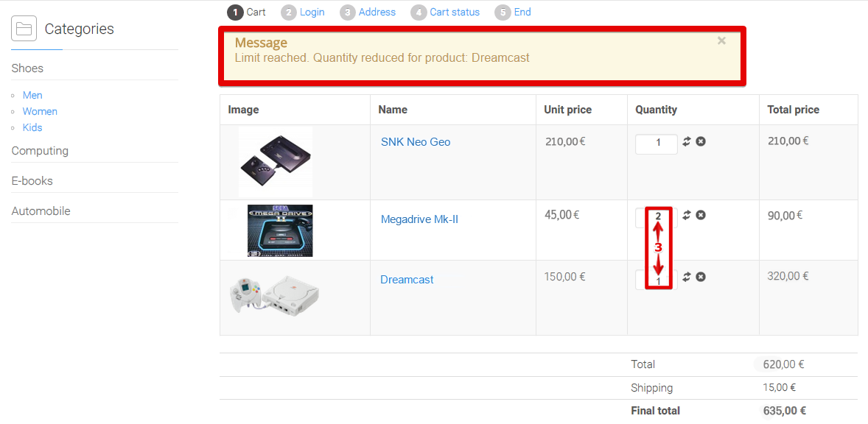Jump to the Cart status step
Viewport: 868px width, 424px height.
pos(446,13)
